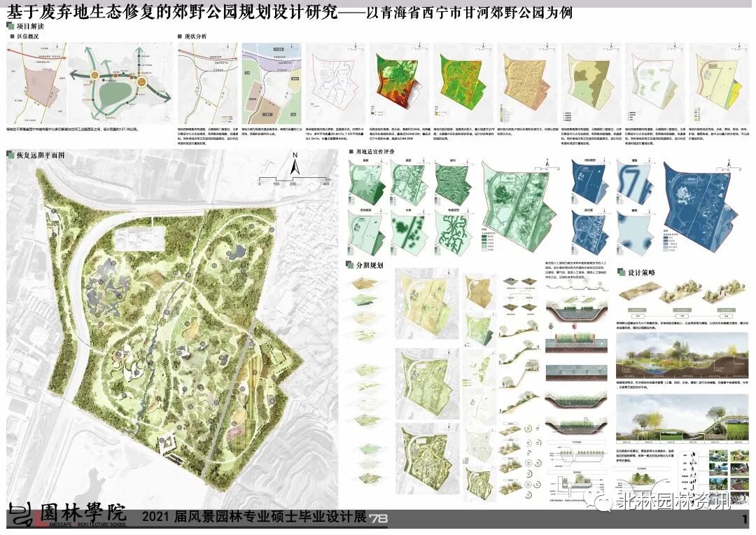Viewport: 756px width, 535px height.
Task: Select the poster title starting 基于废弃地生态修复
Action: [x=172, y=12]
